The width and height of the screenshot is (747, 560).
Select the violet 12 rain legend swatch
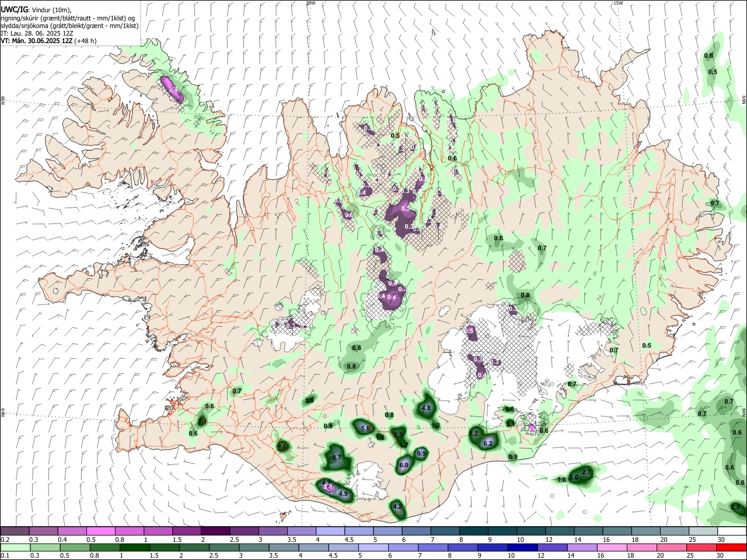pyautogui.click(x=553, y=547)
